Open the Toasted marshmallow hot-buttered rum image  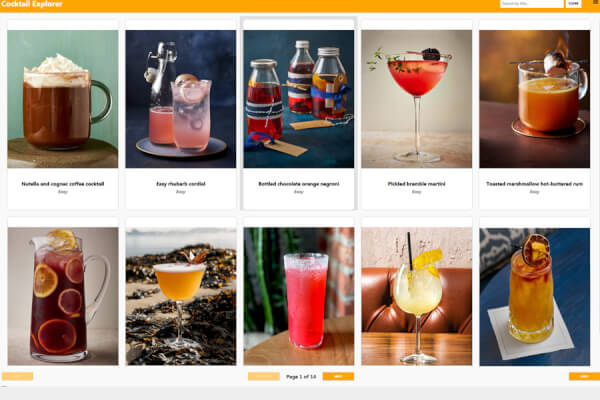tap(535, 99)
